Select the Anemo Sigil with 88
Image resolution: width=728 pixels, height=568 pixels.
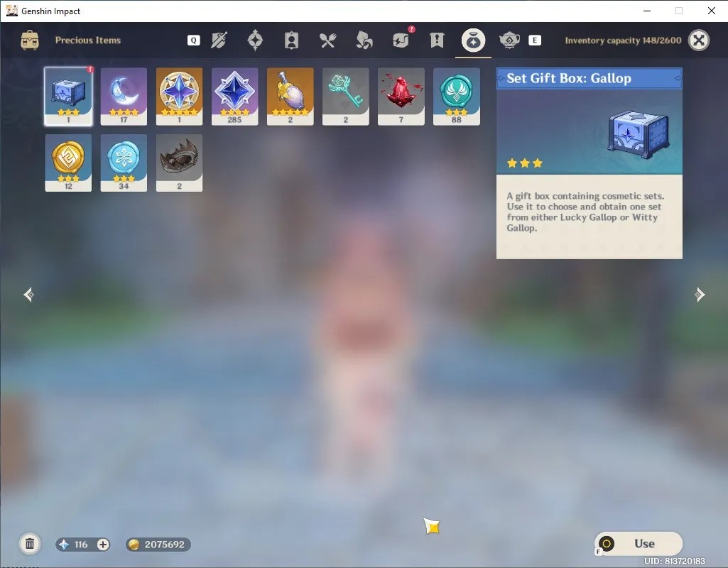457,97
